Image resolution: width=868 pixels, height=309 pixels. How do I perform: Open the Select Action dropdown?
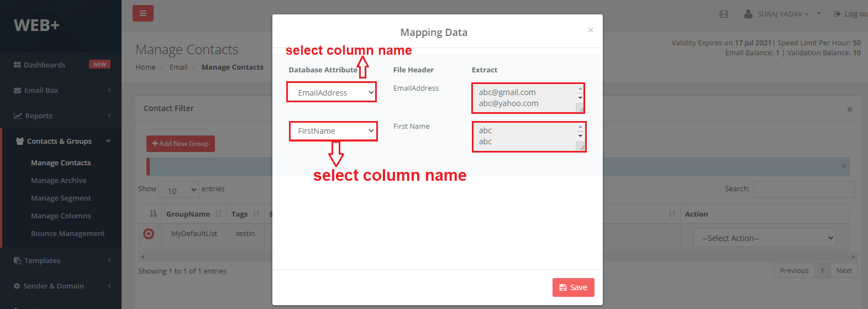click(764, 238)
